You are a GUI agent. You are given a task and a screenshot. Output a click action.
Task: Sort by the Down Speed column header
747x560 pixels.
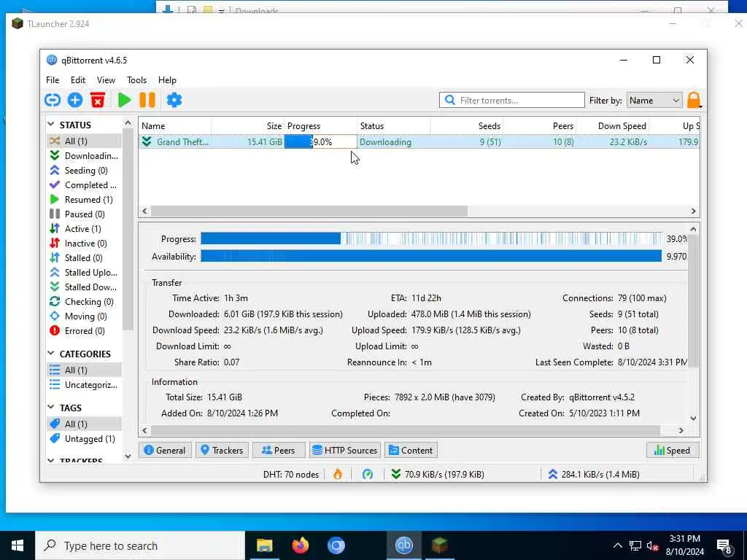coord(613,125)
